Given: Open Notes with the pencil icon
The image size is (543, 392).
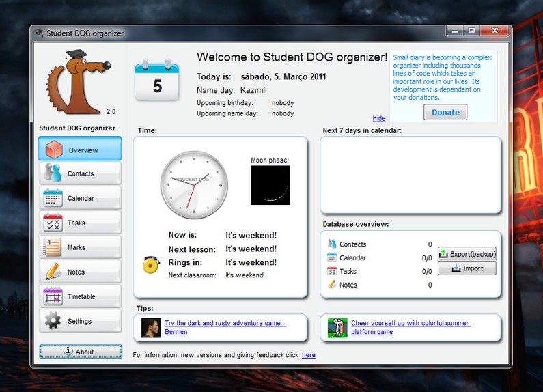Looking at the screenshot, I should (x=53, y=272).
